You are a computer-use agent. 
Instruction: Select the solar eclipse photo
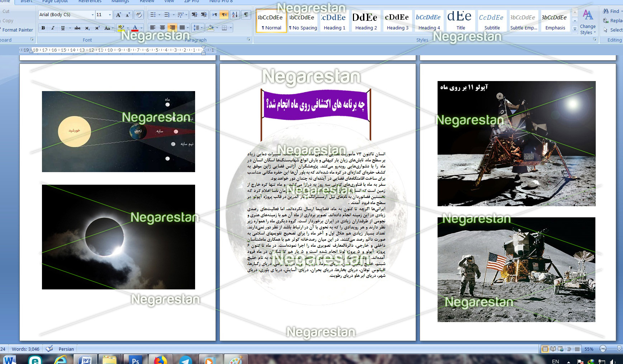point(118,237)
